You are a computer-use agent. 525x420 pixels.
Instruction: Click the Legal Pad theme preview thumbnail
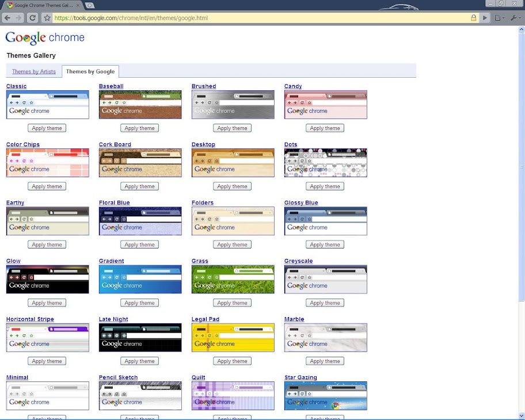233,337
